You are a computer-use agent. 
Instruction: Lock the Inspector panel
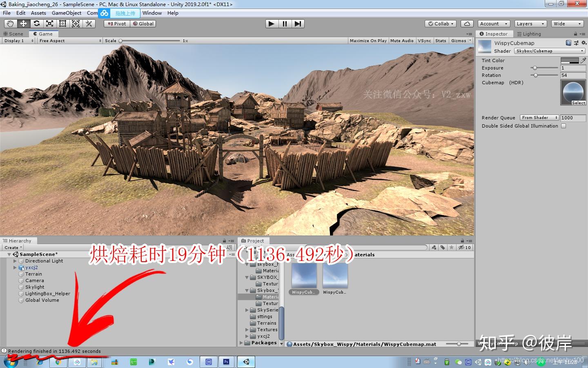click(575, 34)
